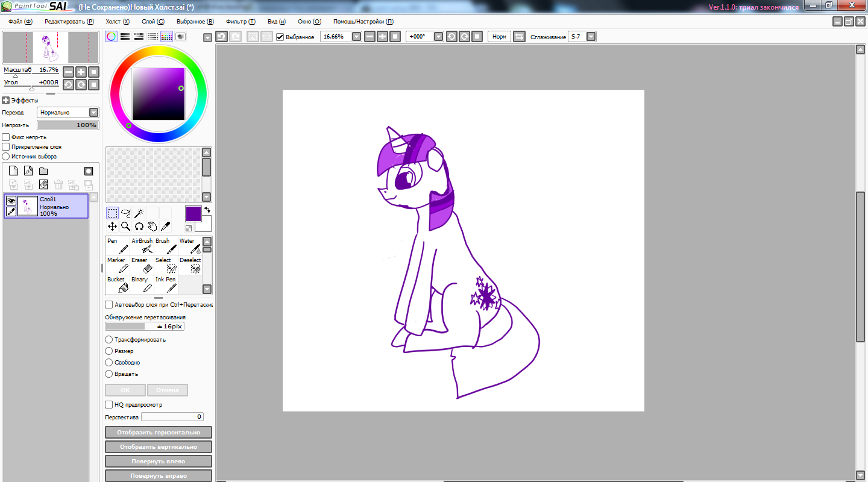Open the Помощь/Настройки menu
Screen dimensions: 868x482
363,22
